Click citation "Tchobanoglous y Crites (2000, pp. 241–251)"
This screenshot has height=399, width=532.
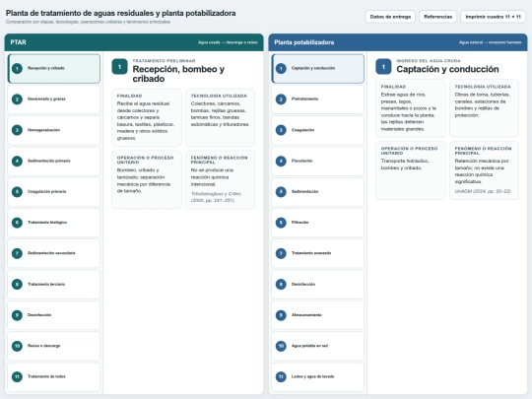(x=216, y=197)
